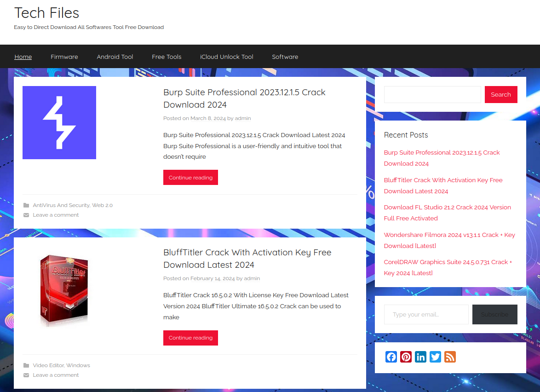Click the BluffTitler box thumbnail image

63,291
